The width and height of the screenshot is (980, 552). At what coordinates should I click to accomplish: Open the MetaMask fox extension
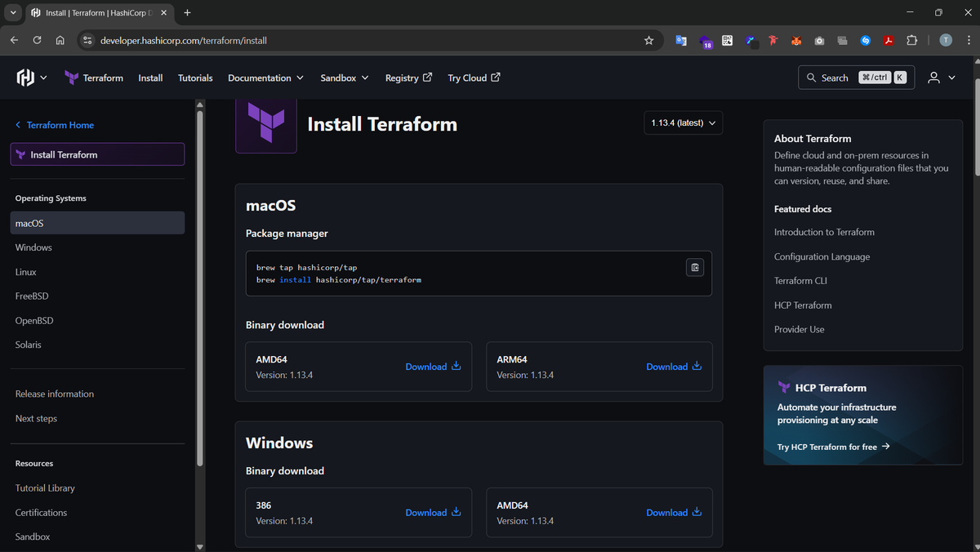(796, 40)
